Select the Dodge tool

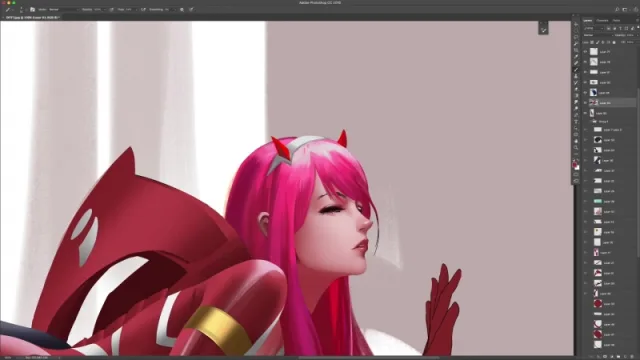tap(576, 109)
